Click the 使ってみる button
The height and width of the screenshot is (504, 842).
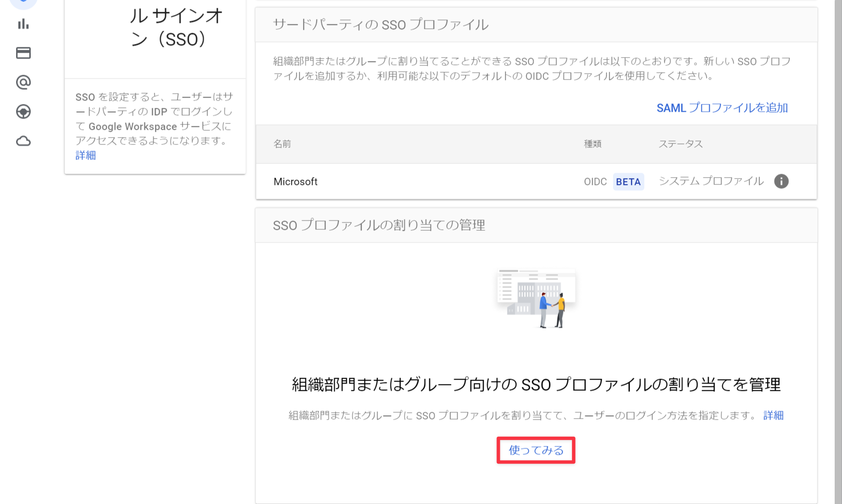536,450
